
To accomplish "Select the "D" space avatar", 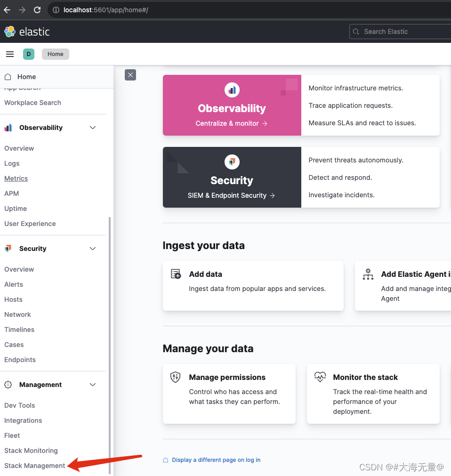I will click(29, 54).
